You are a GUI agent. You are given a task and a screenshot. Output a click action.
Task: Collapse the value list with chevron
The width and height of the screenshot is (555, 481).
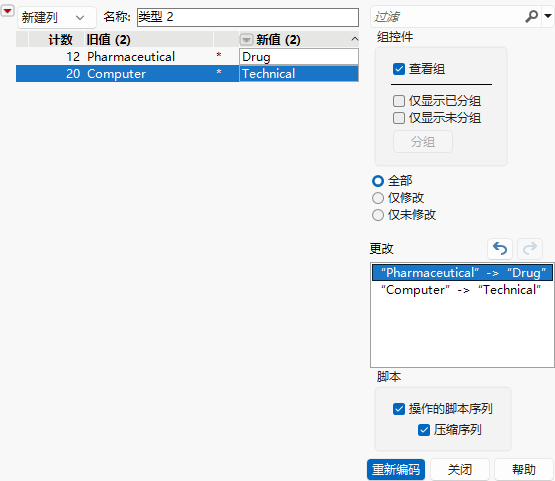(x=354, y=39)
